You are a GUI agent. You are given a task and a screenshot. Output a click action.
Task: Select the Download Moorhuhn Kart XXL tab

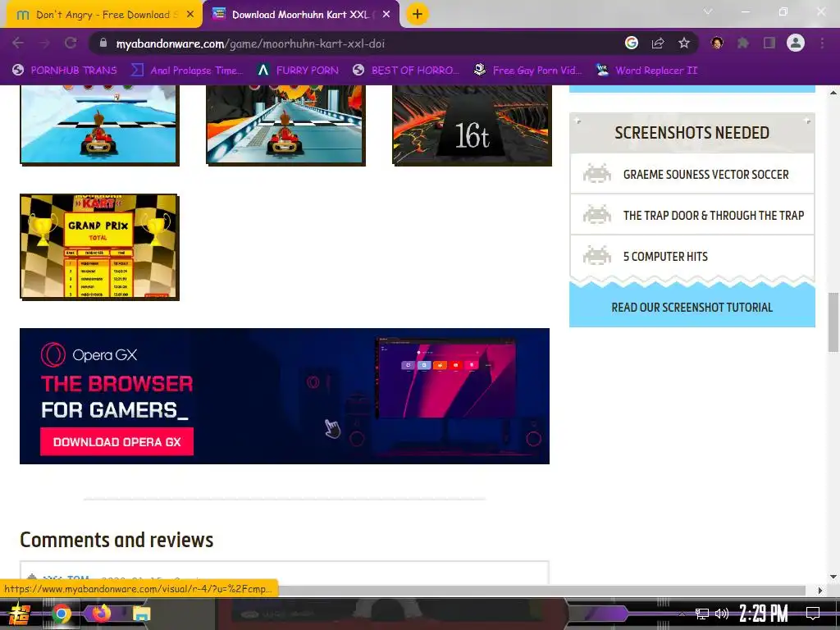[x=301, y=15]
